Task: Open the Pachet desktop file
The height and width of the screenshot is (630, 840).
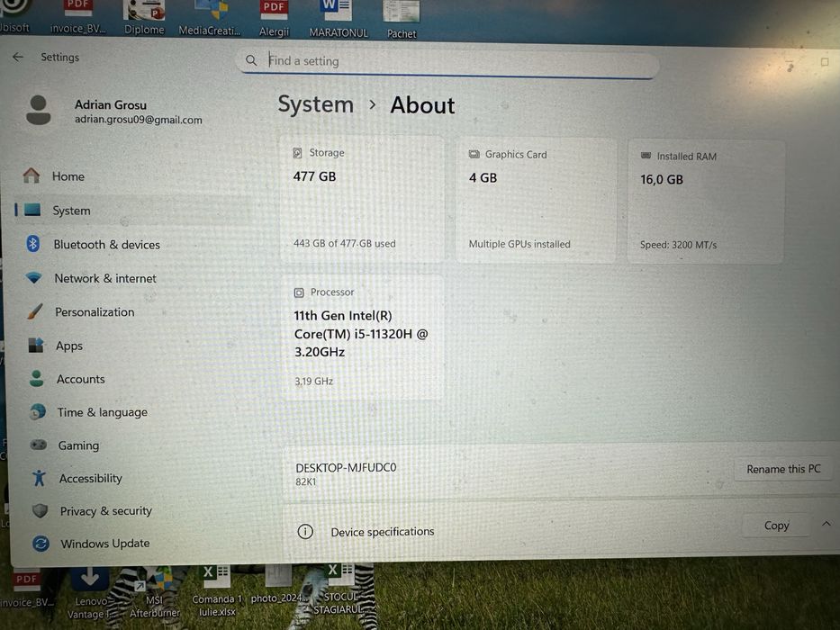Action: point(402,21)
